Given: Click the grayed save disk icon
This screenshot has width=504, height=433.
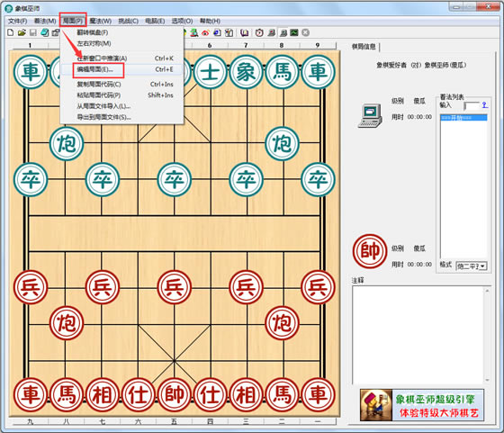Looking at the screenshot, I should pyautogui.click(x=32, y=32).
